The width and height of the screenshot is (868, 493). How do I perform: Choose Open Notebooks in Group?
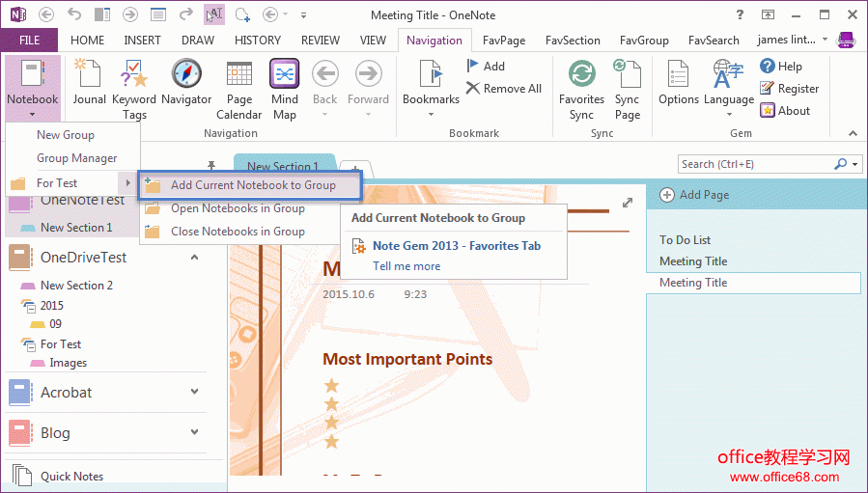pos(239,208)
